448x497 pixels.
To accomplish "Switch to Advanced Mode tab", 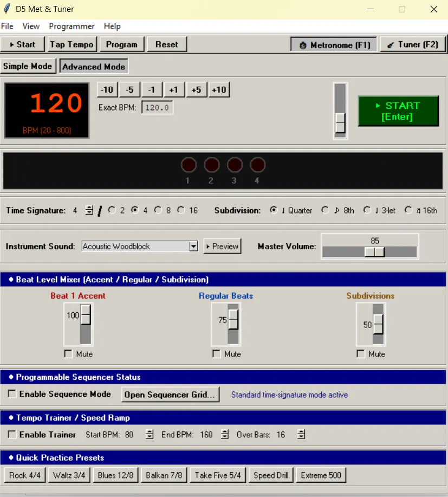I will (x=94, y=67).
